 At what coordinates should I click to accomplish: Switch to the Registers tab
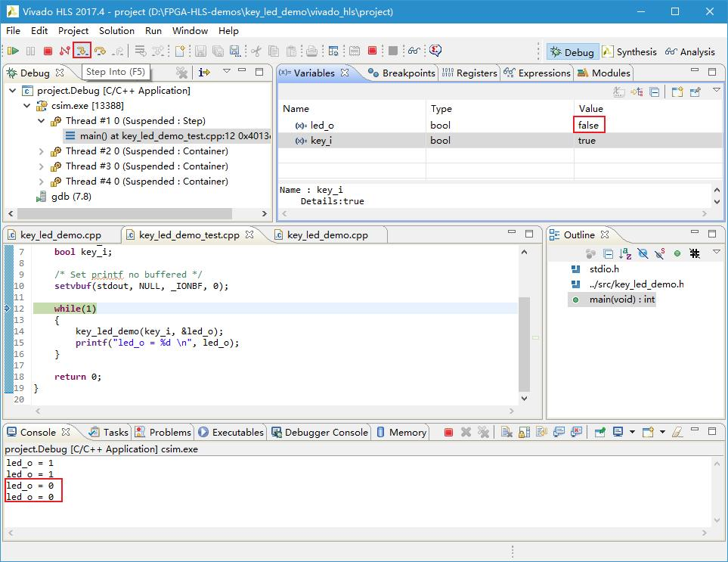click(x=469, y=73)
